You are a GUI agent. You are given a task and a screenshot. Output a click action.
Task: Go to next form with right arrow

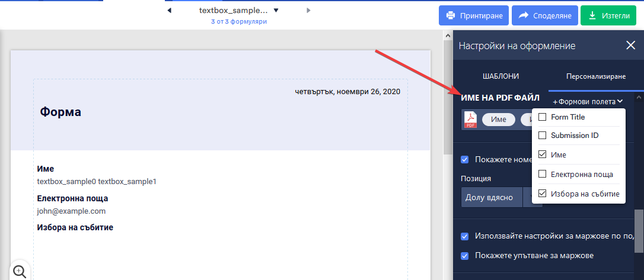click(308, 11)
